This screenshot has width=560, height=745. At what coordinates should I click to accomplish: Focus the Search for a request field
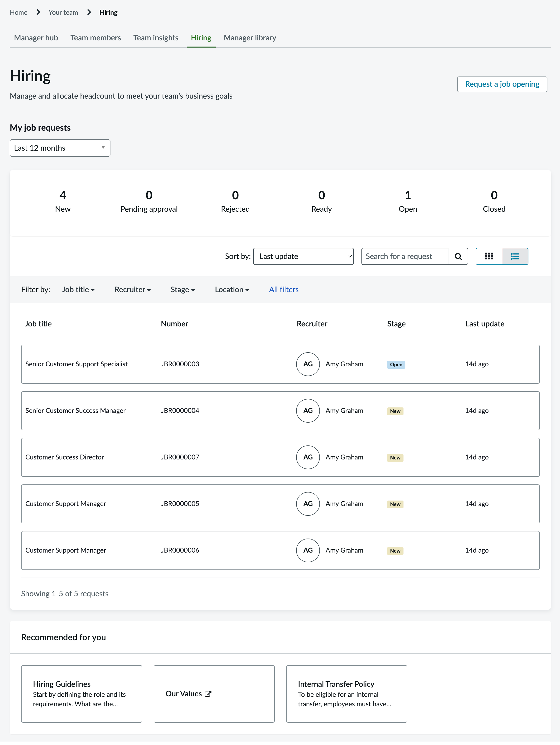click(405, 256)
